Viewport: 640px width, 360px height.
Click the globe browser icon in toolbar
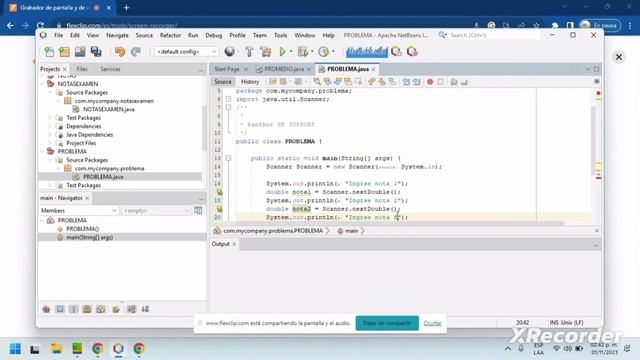[x=230, y=51]
